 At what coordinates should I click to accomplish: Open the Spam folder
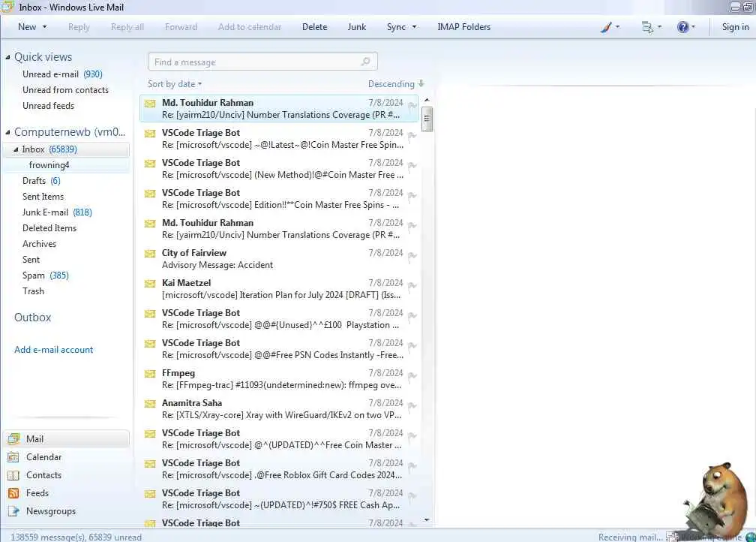(45, 276)
